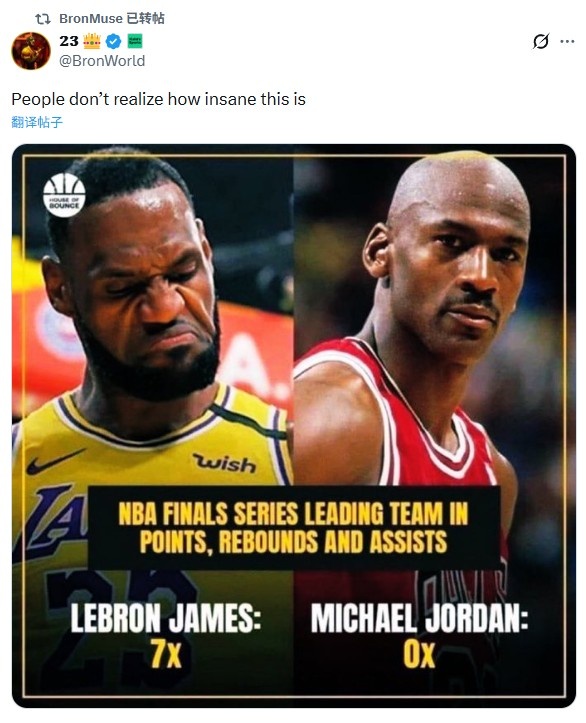586x723 pixels.
Task: Click the green affiliate badge icon
Action: [x=135, y=41]
